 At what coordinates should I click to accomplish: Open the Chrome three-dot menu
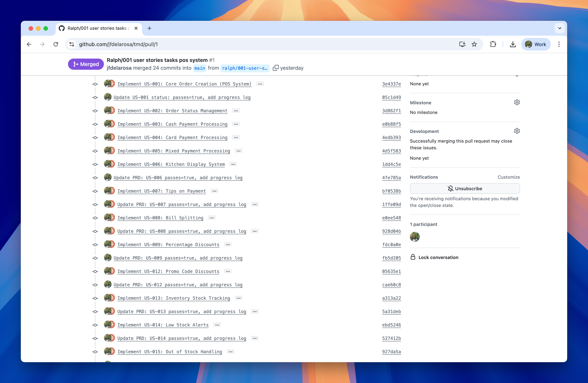click(559, 44)
